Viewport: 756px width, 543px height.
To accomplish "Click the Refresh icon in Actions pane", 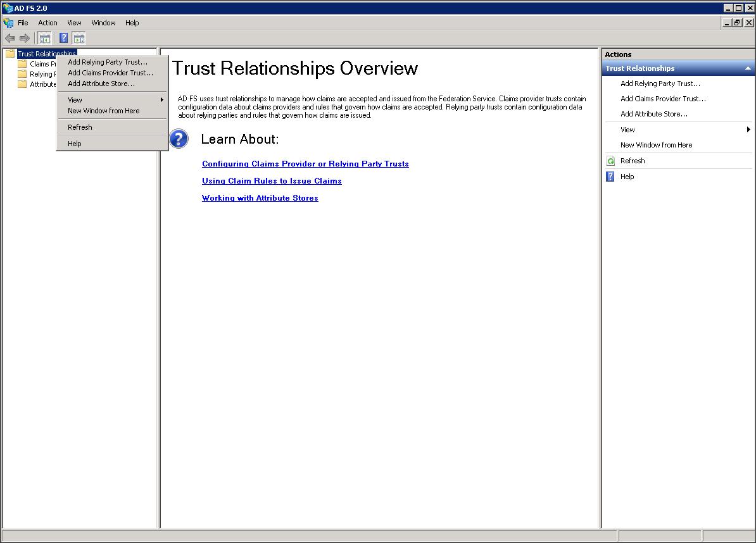I will point(610,161).
